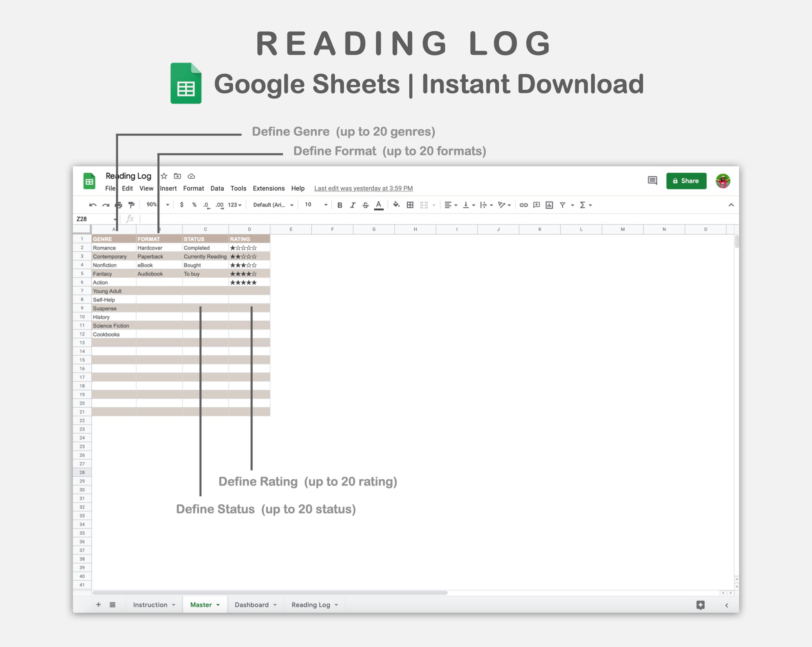Expand the font size dropdown
Image resolution: width=812 pixels, height=647 pixels.
(325, 205)
